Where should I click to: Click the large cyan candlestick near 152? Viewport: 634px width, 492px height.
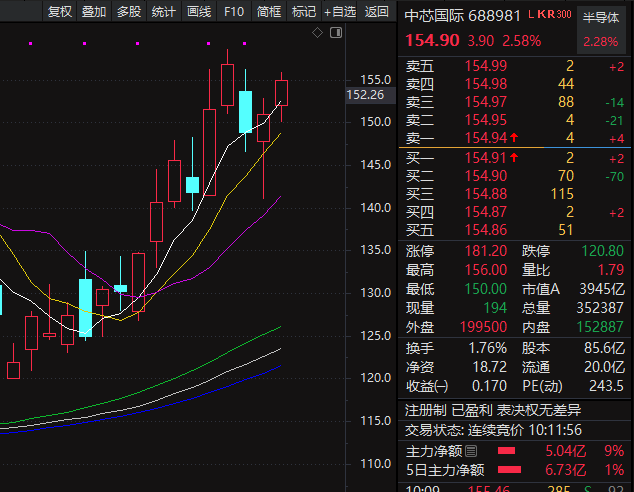[x=245, y=112]
